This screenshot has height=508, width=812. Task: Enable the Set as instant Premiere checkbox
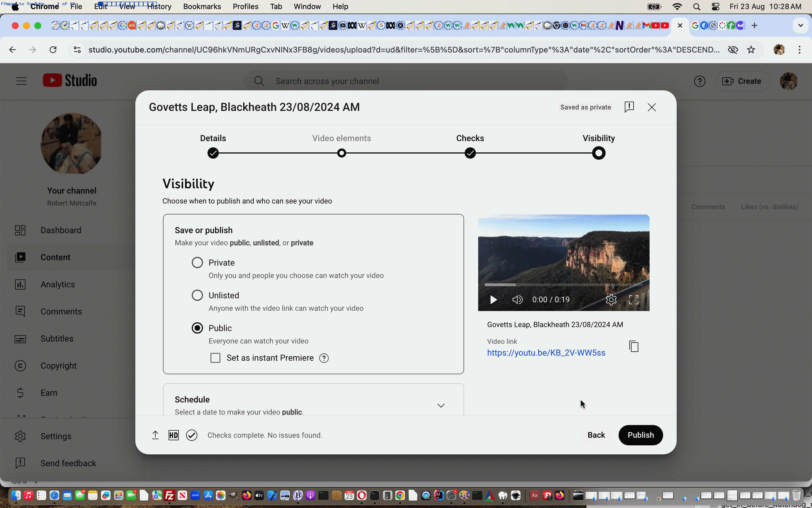tap(215, 358)
